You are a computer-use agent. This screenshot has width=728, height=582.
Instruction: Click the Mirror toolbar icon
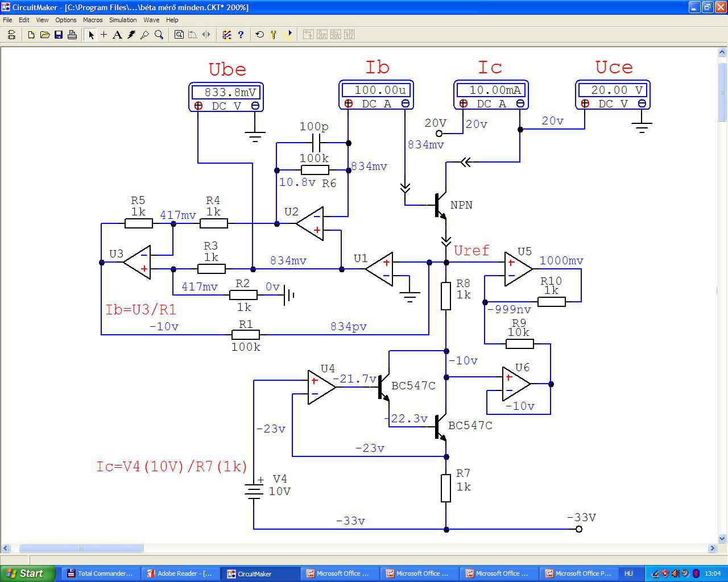coord(206,35)
